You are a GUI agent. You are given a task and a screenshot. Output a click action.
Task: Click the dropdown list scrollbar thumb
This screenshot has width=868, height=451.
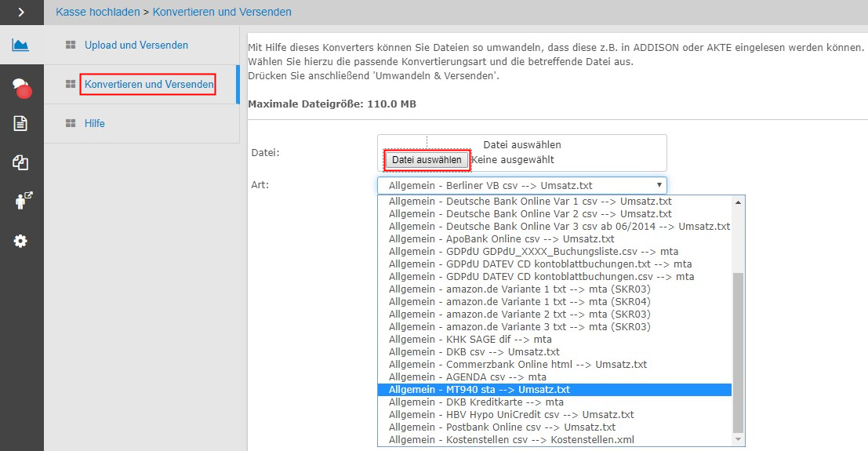click(x=738, y=352)
